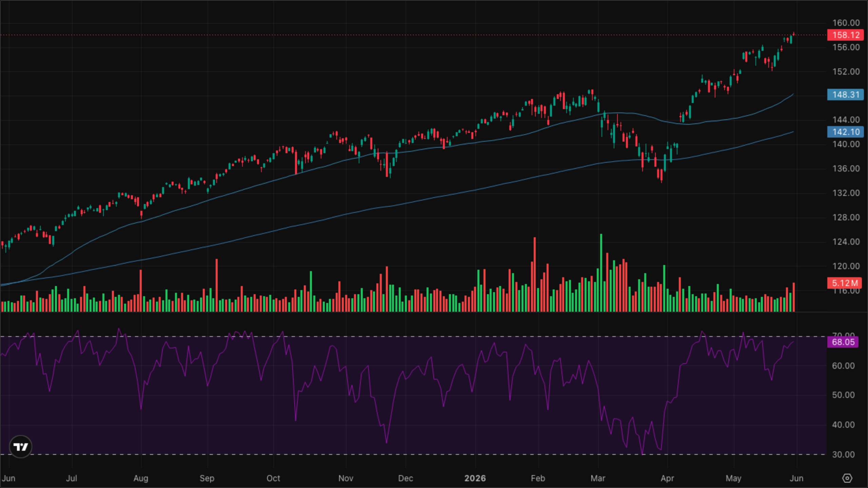868x488 pixels.
Task: Click the 60.00 RSI axis label
Action: pos(843,366)
